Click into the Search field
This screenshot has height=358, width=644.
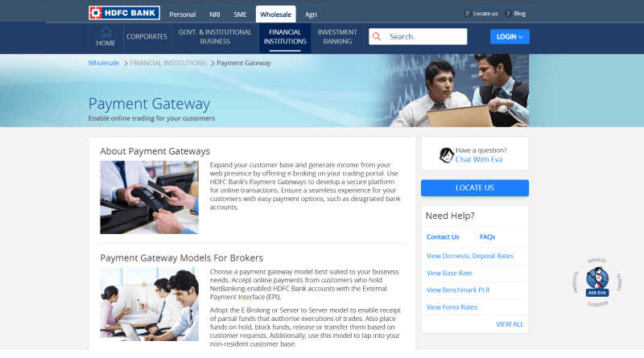point(418,36)
